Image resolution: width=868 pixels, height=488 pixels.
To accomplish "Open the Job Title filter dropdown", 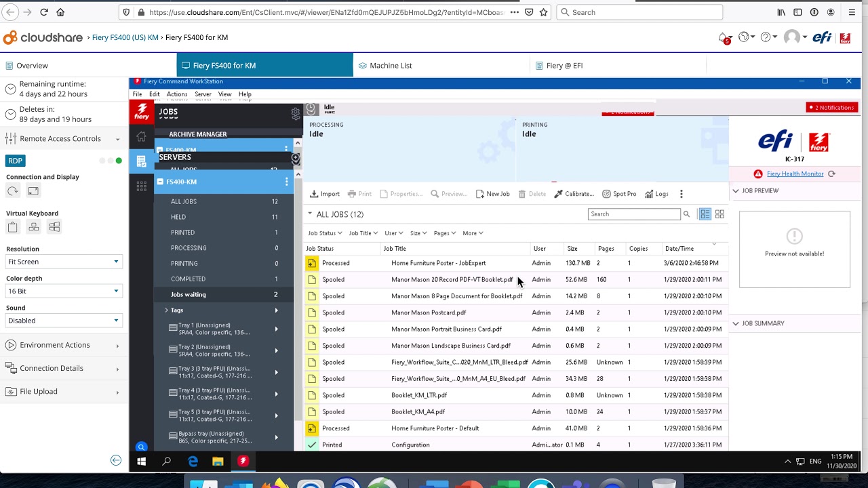I will click(x=363, y=233).
